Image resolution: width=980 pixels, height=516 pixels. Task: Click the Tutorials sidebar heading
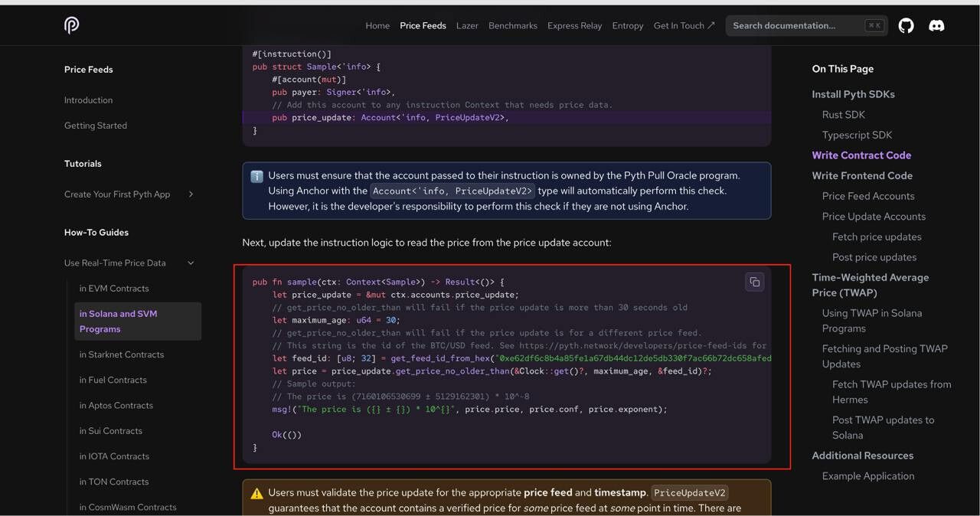83,164
